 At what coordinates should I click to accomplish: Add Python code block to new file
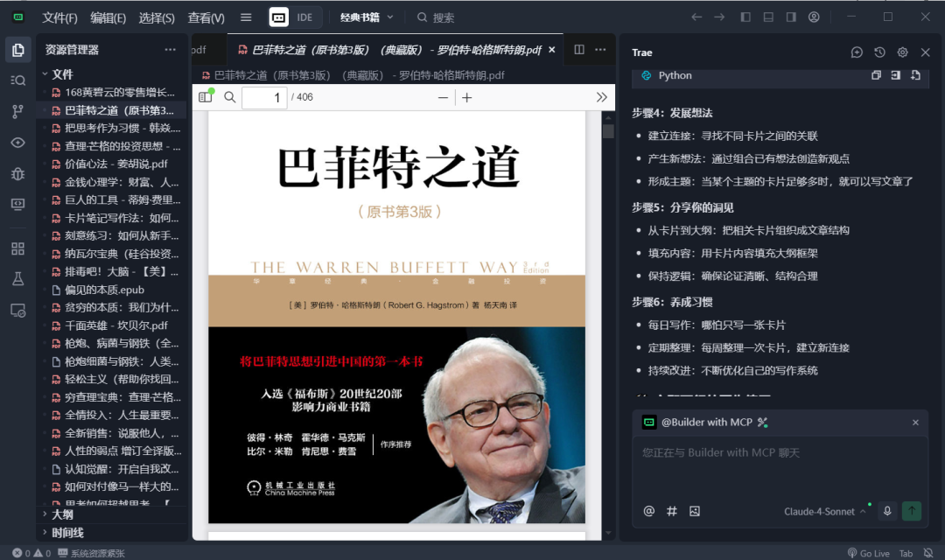click(915, 75)
